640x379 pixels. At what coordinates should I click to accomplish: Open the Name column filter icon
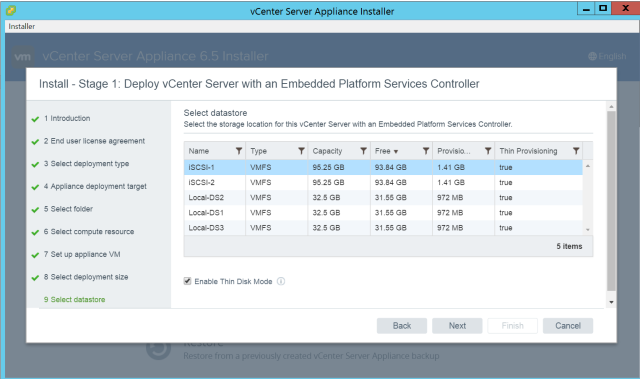[239, 151]
